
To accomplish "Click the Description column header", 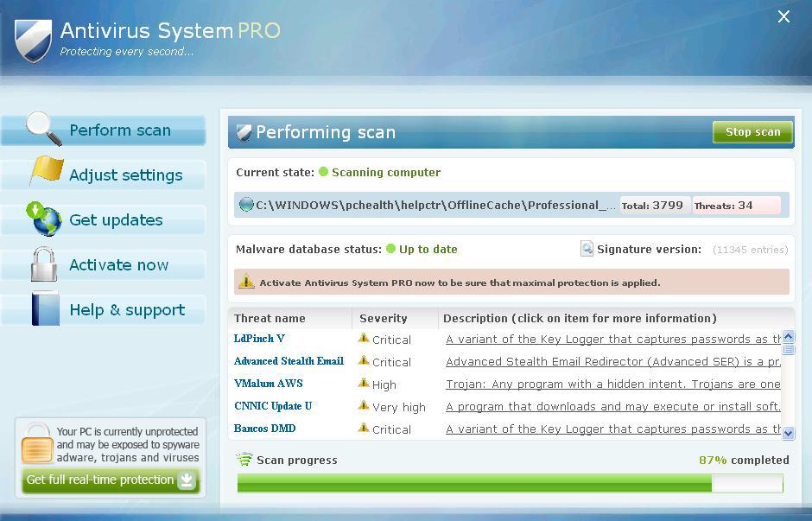I will click(616, 319).
